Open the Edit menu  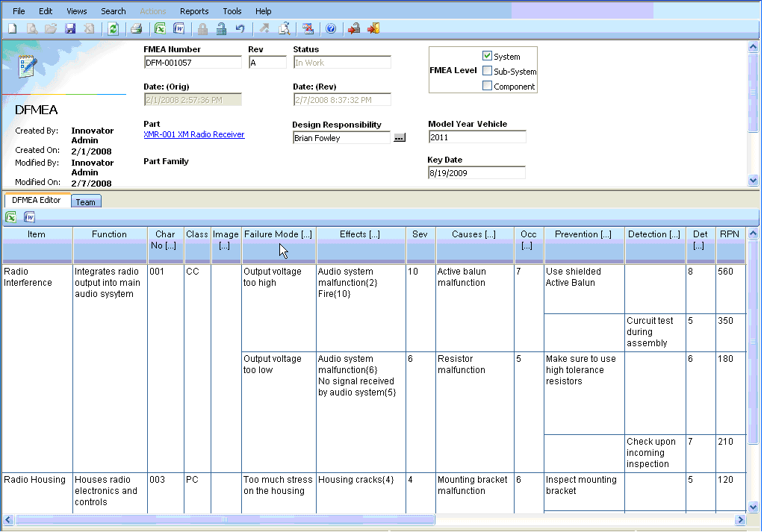pos(46,11)
